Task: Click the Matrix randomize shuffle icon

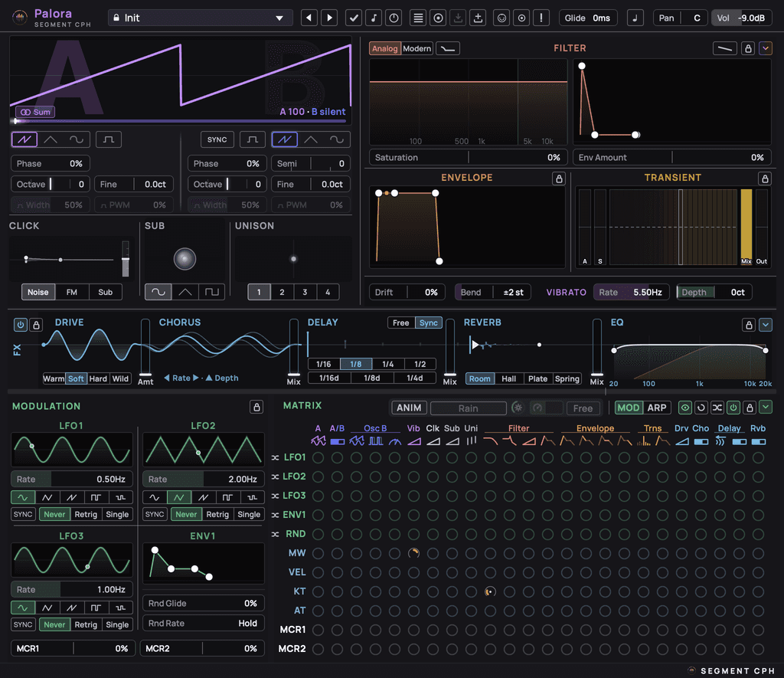Action: 717,408
